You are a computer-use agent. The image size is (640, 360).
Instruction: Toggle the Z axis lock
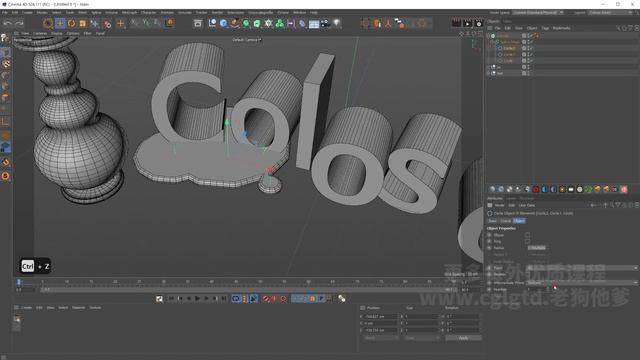click(x=157, y=24)
